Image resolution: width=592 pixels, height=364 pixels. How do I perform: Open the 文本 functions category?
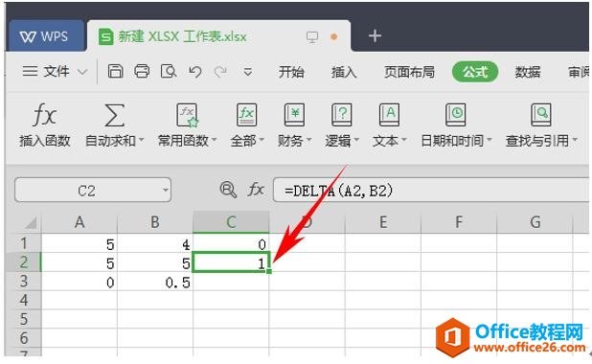389,125
